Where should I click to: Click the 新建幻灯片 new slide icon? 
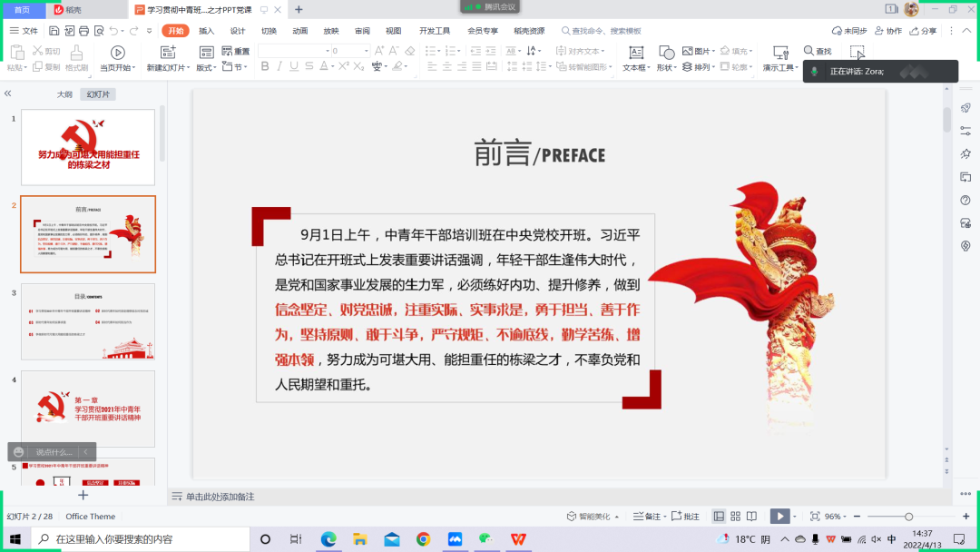pos(167,53)
